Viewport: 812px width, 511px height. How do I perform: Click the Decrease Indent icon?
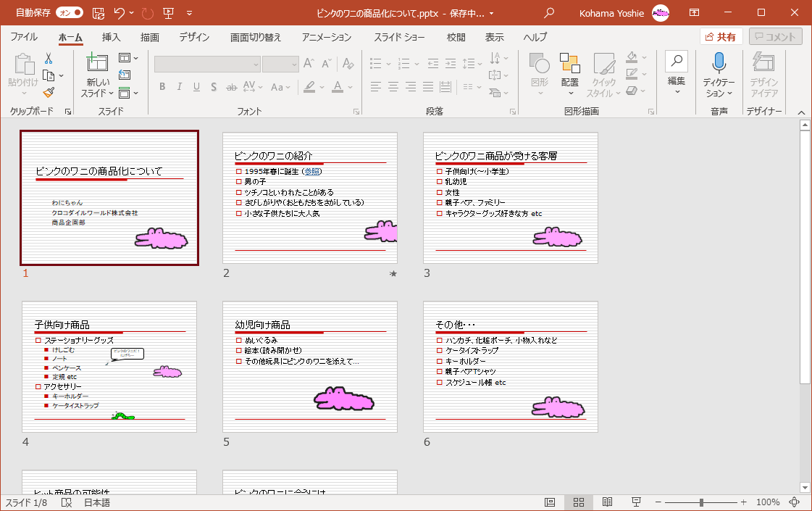pyautogui.click(x=433, y=64)
